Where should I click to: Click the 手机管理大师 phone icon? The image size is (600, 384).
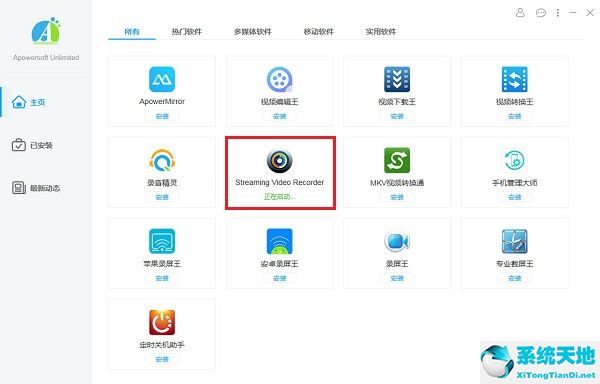(x=514, y=160)
